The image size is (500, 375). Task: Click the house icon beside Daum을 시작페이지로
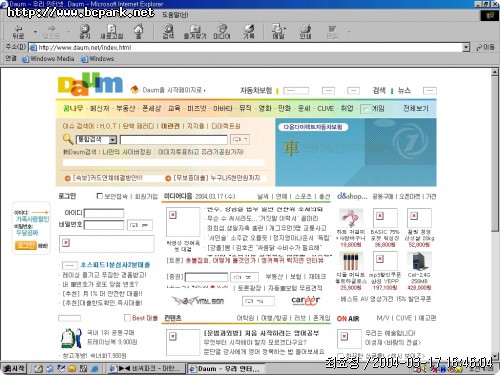click(x=134, y=89)
